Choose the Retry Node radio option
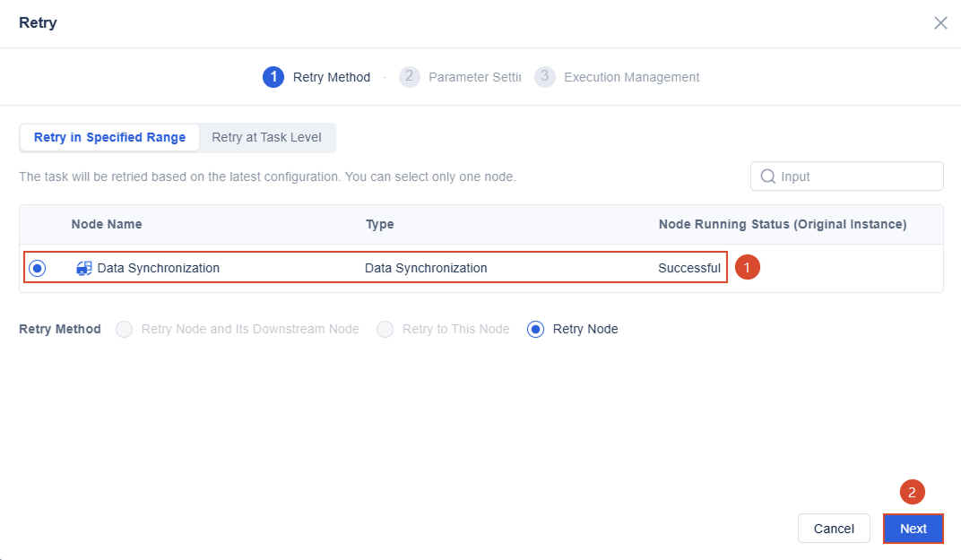Viewport: 961px width, 560px height. 536,329
